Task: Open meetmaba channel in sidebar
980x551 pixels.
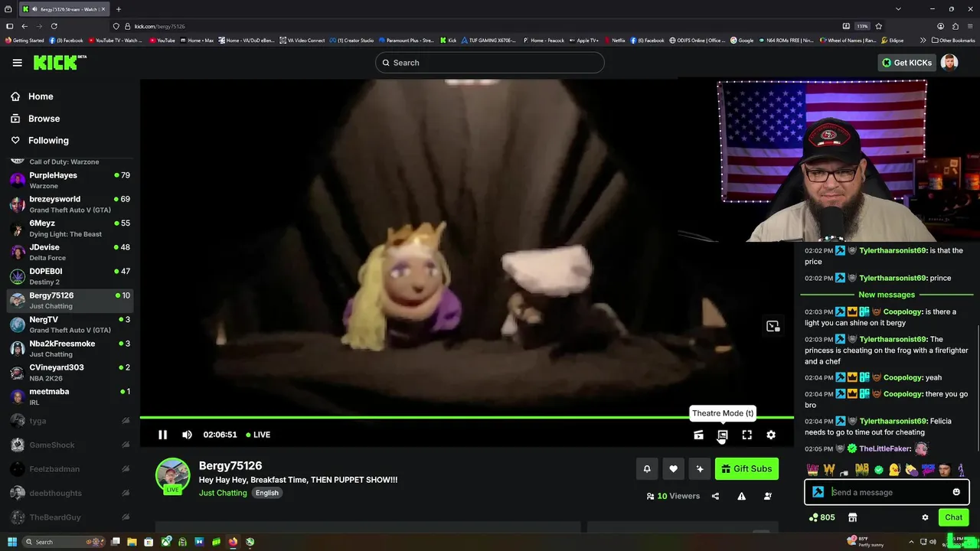Action: (70, 396)
